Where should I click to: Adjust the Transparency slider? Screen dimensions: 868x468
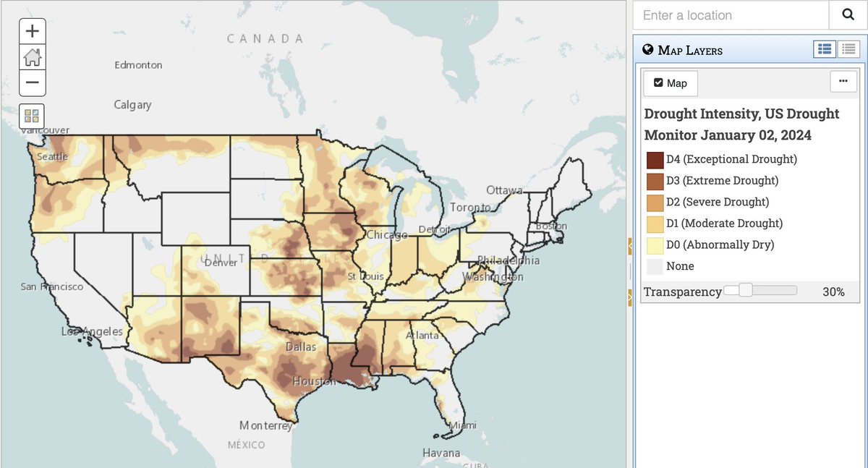tap(744, 291)
